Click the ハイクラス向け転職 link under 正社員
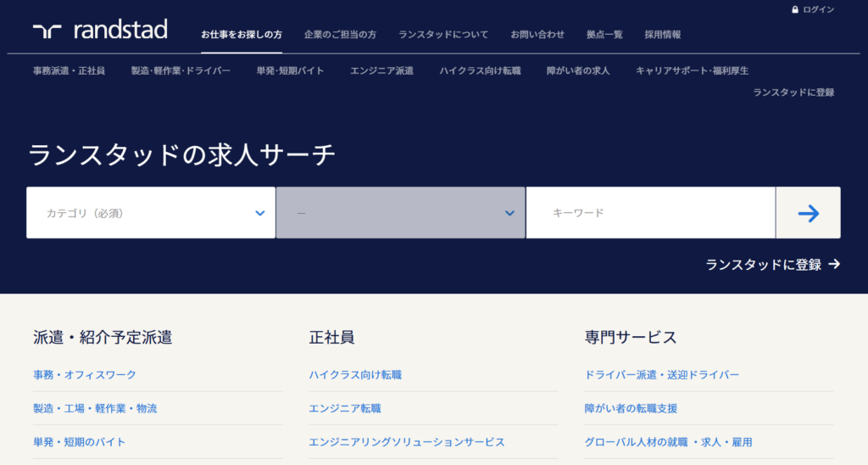This screenshot has width=868, height=465. (x=355, y=374)
